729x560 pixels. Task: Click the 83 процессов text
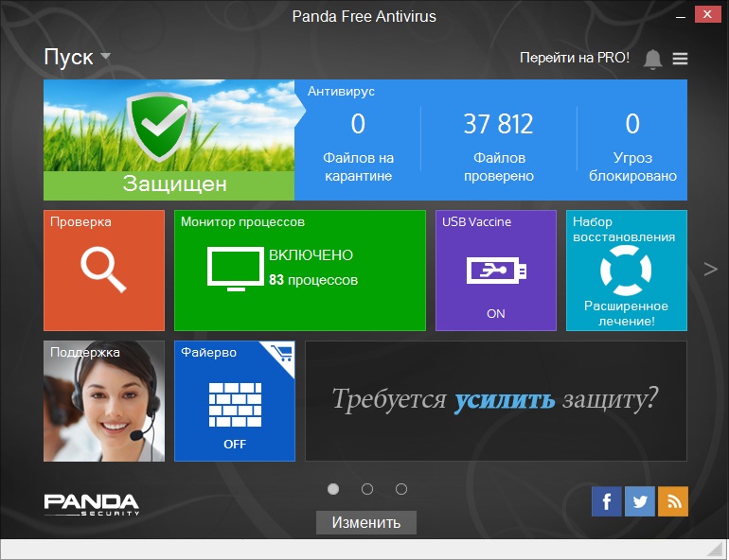pyautogui.click(x=313, y=280)
